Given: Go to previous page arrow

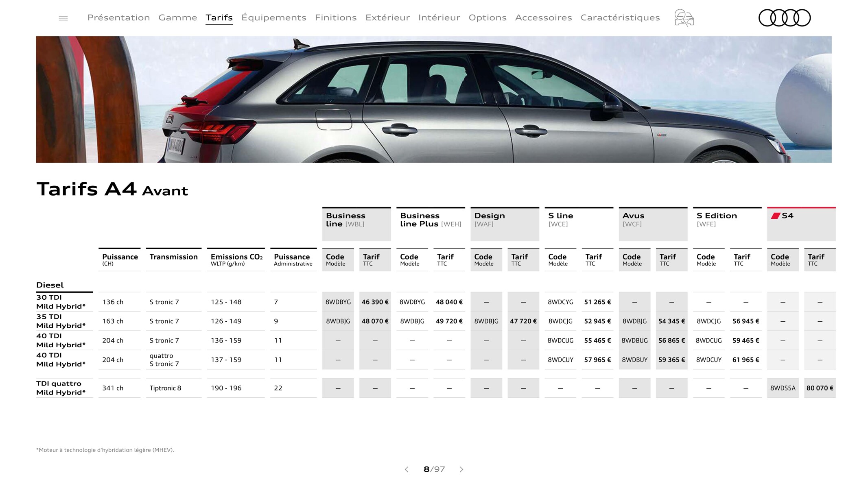Looking at the screenshot, I should click(x=407, y=469).
